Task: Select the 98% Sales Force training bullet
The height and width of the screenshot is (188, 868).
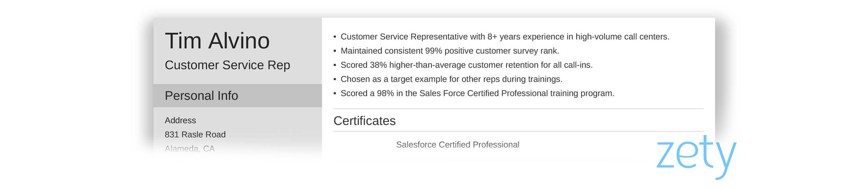Action: (x=477, y=93)
